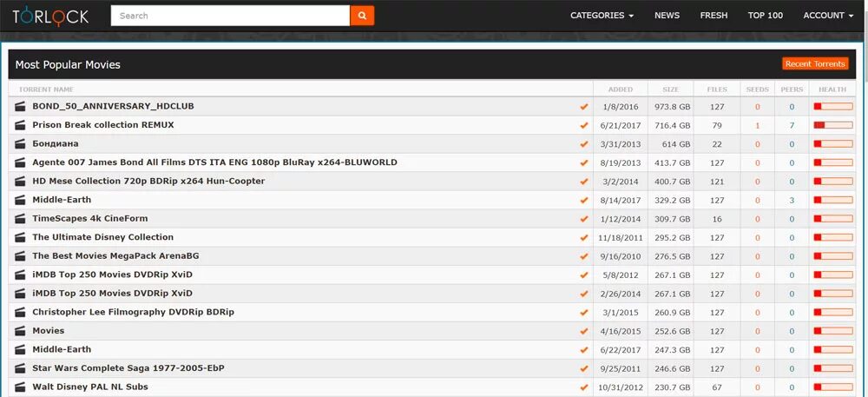This screenshot has height=397, width=868.
Task: Click the 6/21/2017 added date cell
Action: click(x=620, y=126)
